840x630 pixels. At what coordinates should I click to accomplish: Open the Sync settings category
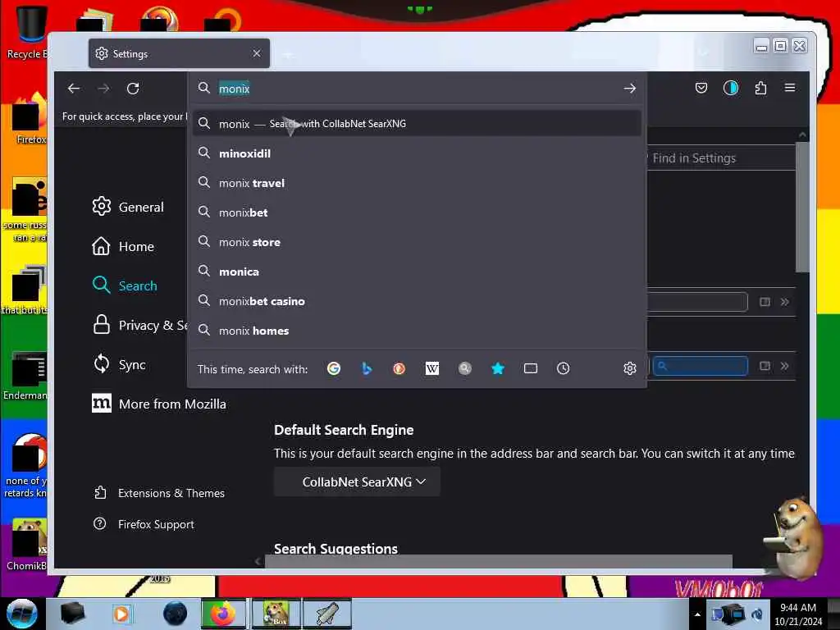119,365
